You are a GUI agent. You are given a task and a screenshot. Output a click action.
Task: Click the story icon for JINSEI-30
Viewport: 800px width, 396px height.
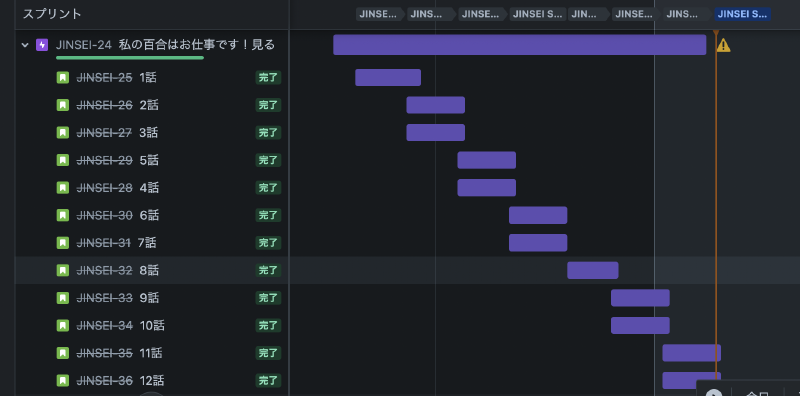[x=63, y=215]
